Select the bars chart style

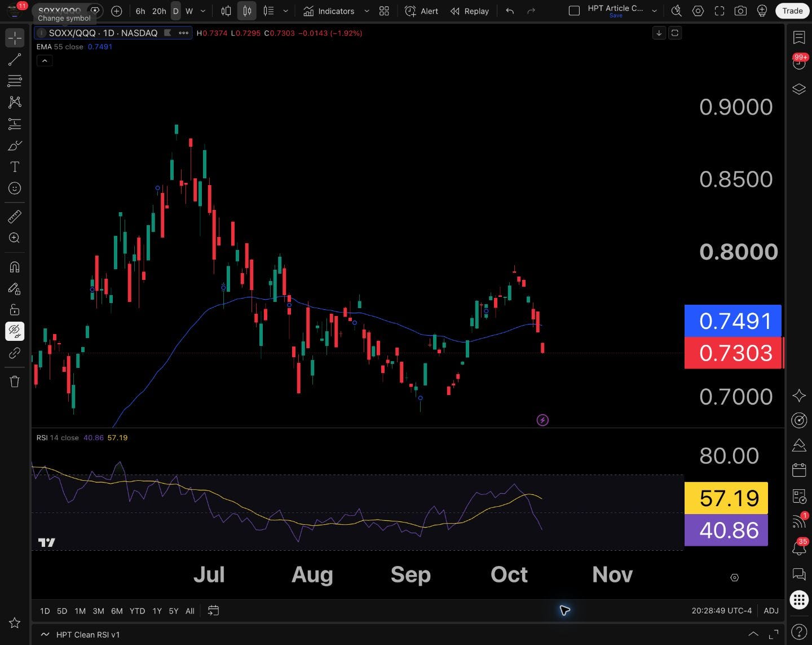tap(226, 11)
